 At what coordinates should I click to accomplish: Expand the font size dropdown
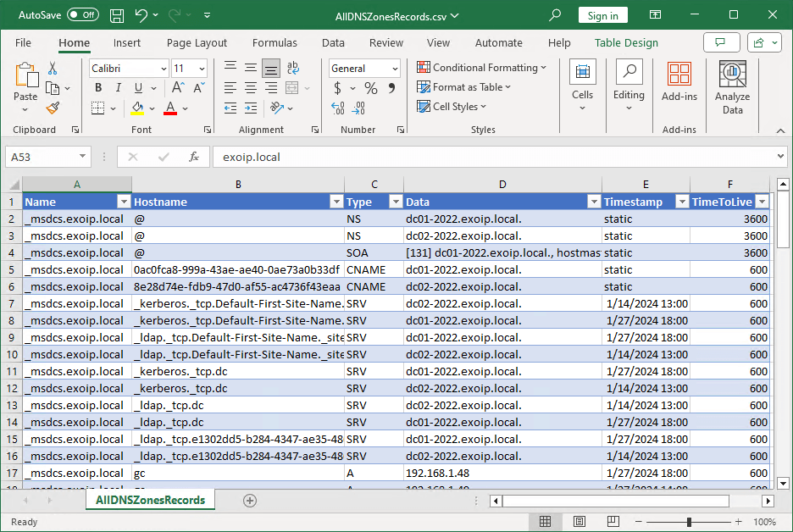click(x=201, y=69)
